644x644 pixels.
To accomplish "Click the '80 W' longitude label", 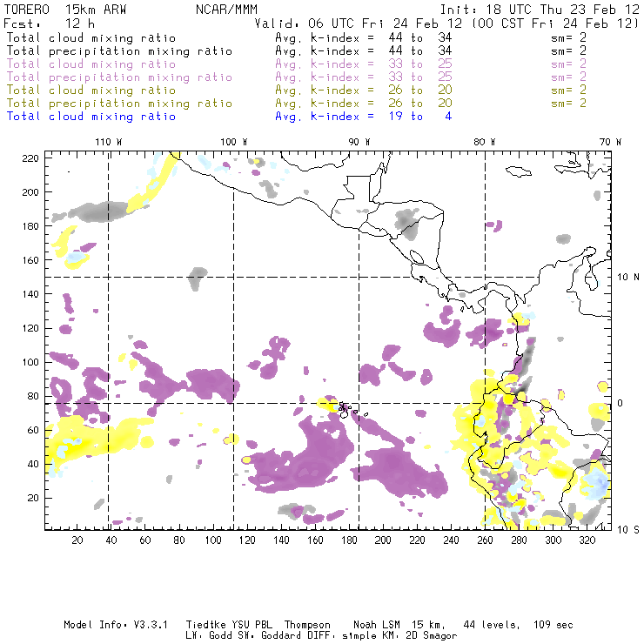I will click(x=485, y=142).
